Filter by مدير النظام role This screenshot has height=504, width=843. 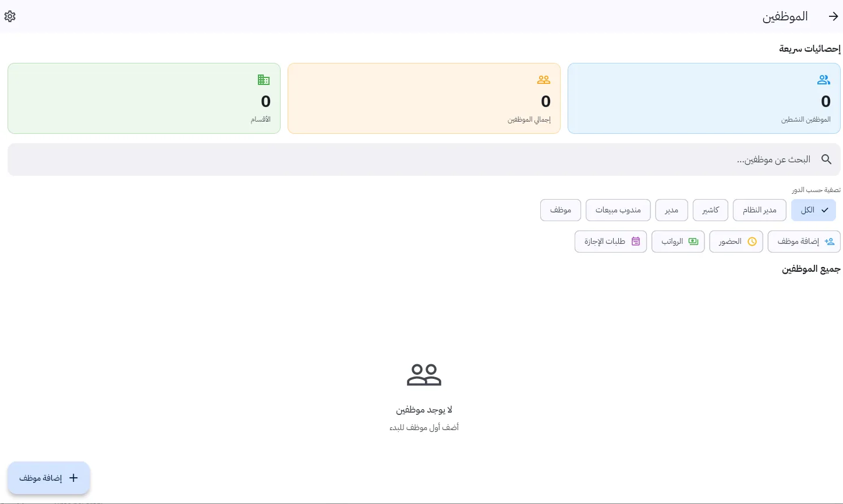(x=759, y=210)
